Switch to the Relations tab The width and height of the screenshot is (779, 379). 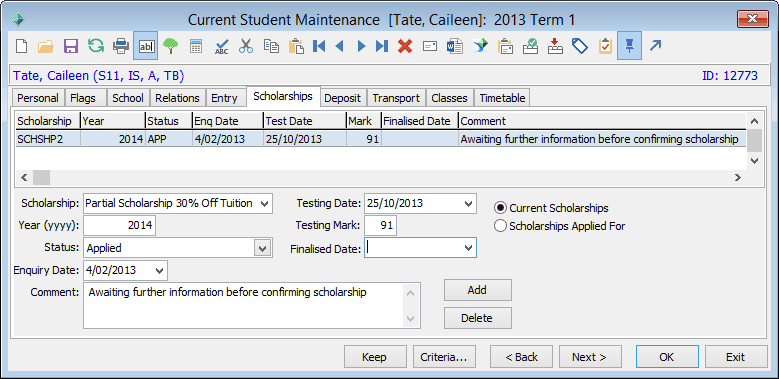click(x=177, y=98)
